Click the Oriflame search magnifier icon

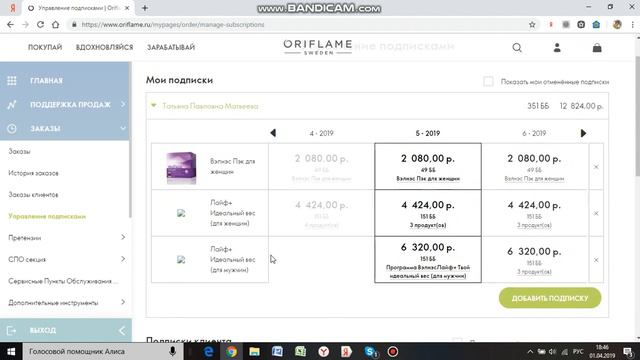tap(517, 48)
